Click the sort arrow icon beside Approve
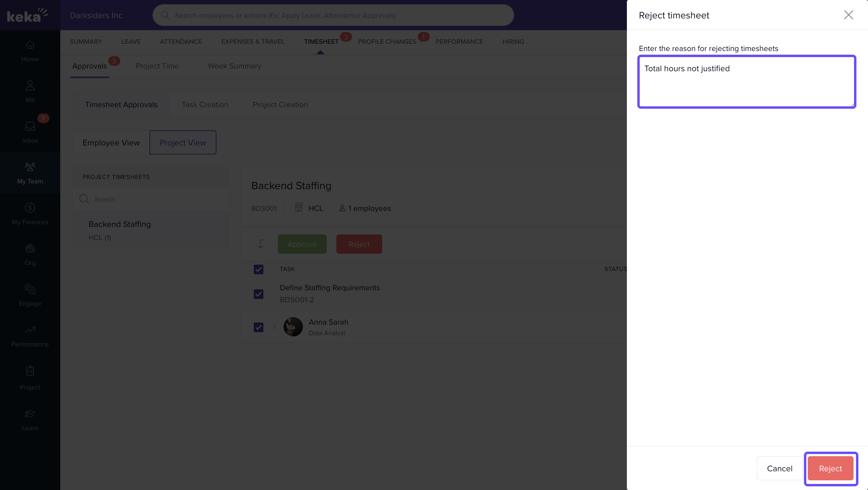 pos(260,244)
